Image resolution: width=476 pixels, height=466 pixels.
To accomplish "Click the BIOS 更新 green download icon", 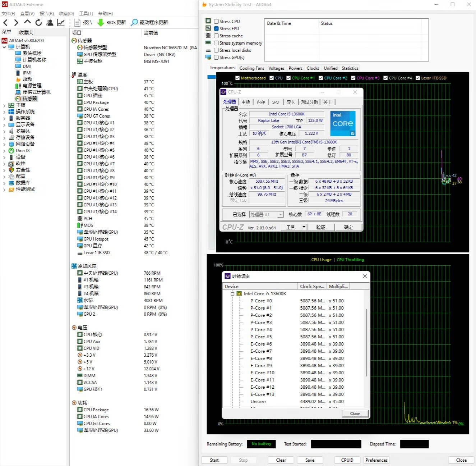I will point(101,22).
